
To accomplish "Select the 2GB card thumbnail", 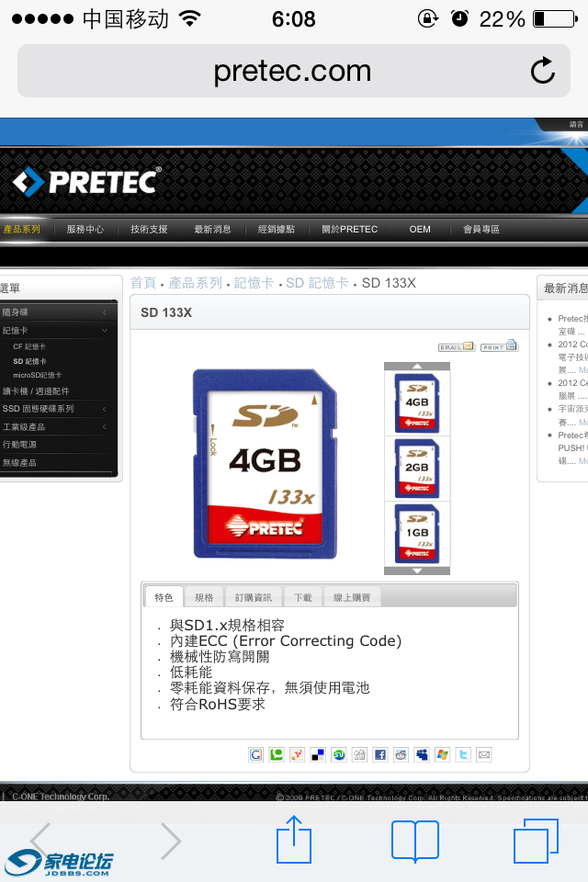I will [x=417, y=468].
